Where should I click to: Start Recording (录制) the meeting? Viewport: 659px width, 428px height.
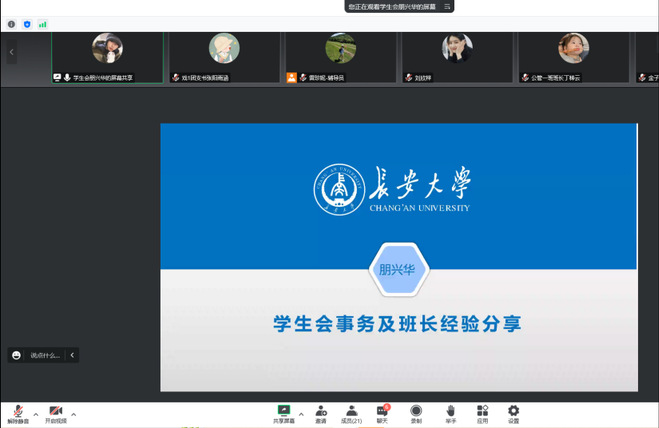(x=416, y=411)
